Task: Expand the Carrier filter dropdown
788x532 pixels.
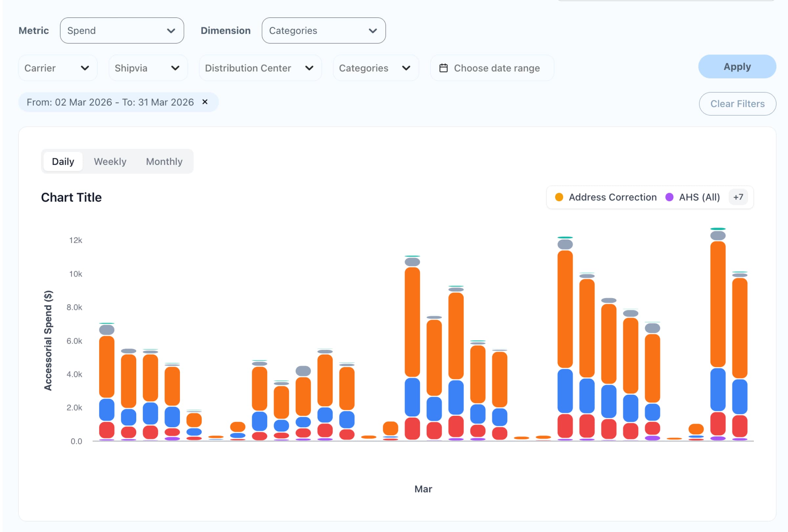Action: [x=58, y=68]
